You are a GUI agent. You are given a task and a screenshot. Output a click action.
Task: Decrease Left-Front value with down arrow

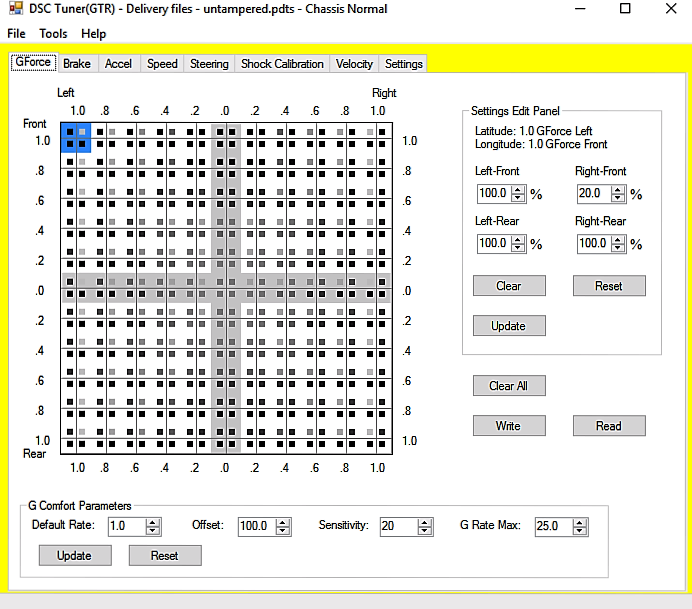coord(518,198)
